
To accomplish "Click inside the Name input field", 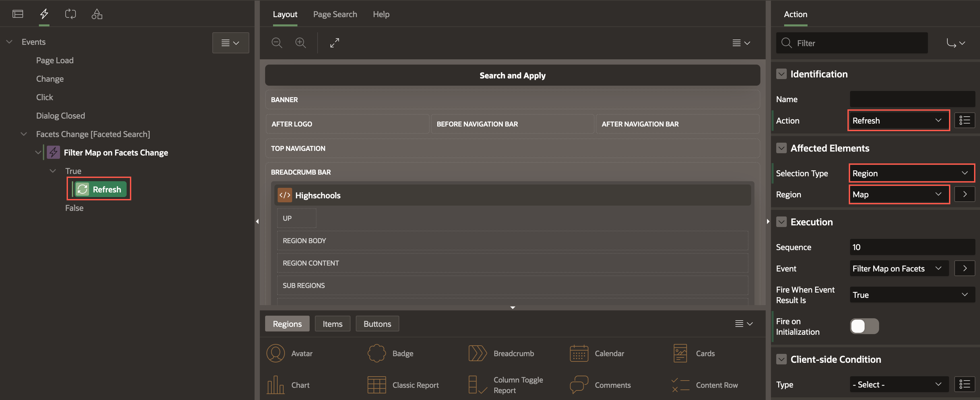I will 912,99.
